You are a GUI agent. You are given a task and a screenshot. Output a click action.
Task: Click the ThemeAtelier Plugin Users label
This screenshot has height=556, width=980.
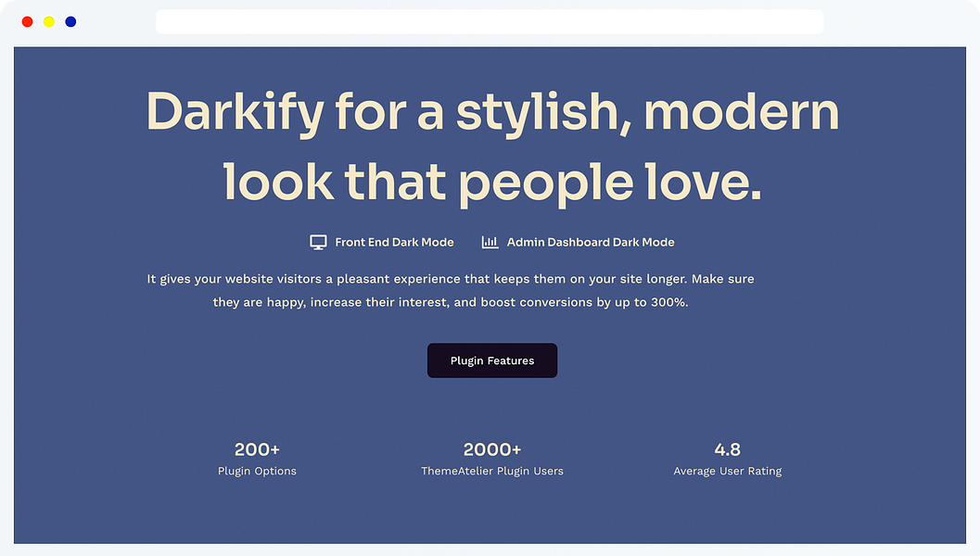coord(492,471)
